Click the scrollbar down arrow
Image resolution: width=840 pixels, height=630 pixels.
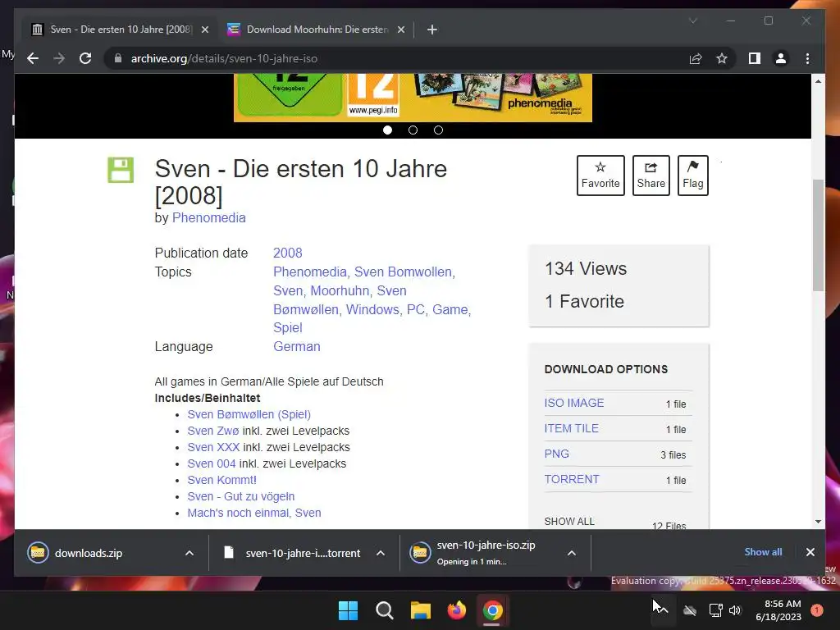[818, 521]
